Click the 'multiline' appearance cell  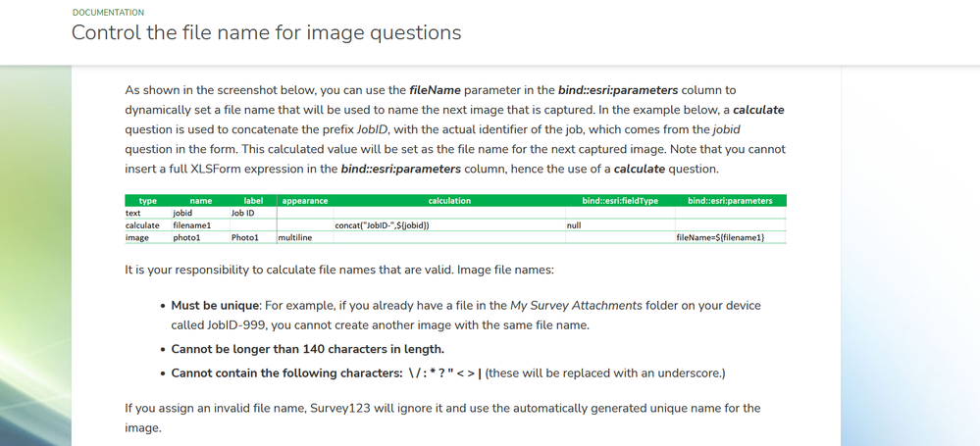[x=294, y=237]
